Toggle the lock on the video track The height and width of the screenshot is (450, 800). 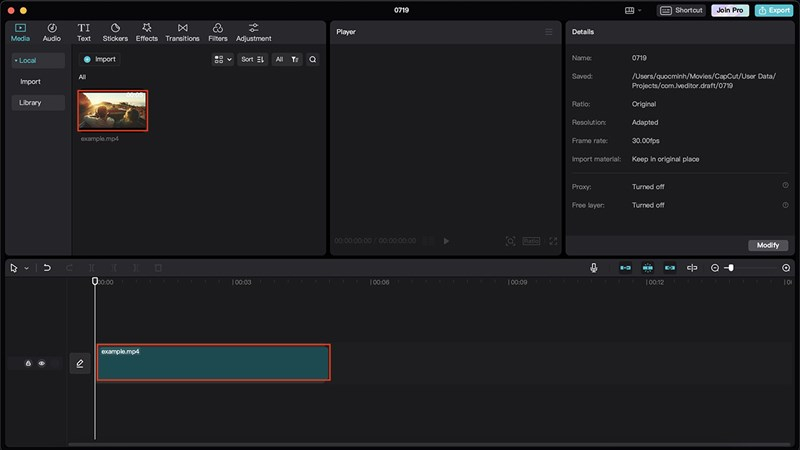pyautogui.click(x=28, y=364)
